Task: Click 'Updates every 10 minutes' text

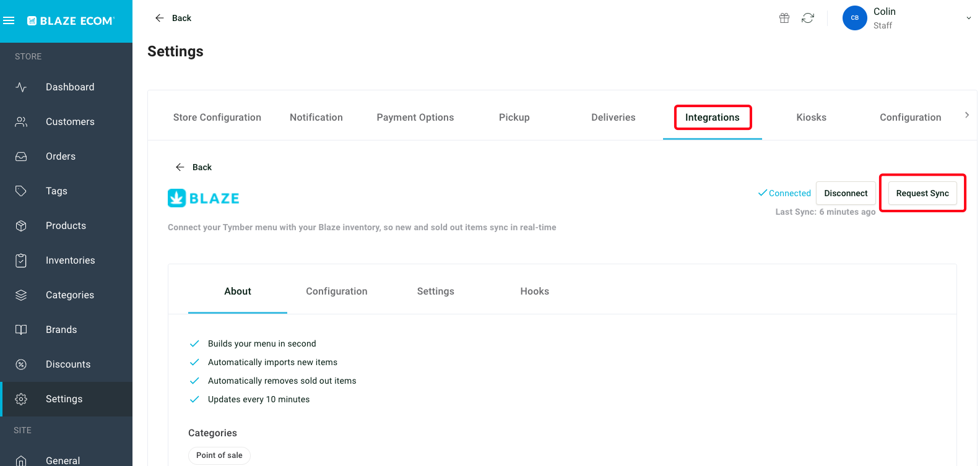Action: [259, 399]
